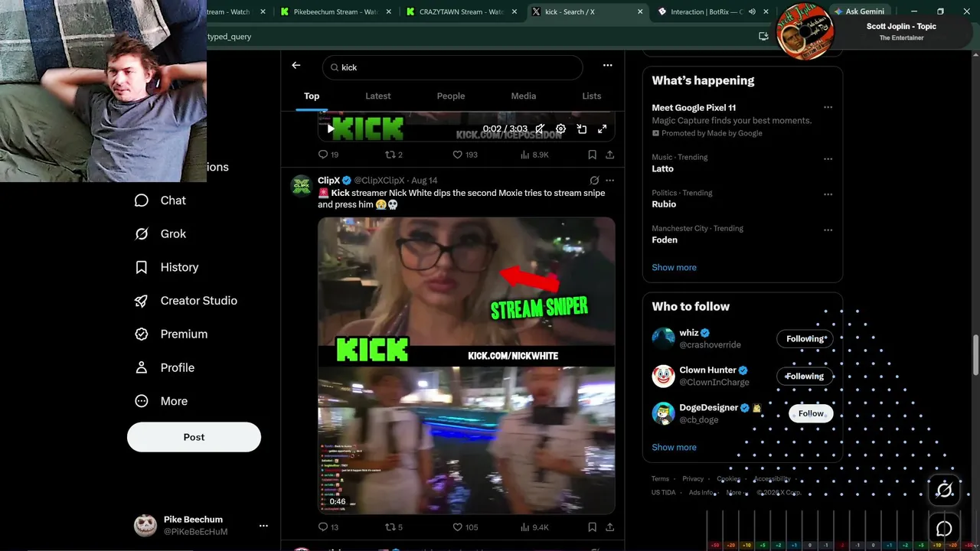This screenshot has width=980, height=551.
Task: Open options for Rubio trend
Action: (828, 194)
